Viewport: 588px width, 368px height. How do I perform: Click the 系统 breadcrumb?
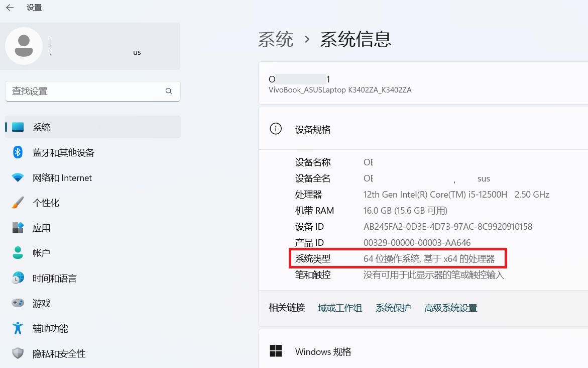point(276,39)
